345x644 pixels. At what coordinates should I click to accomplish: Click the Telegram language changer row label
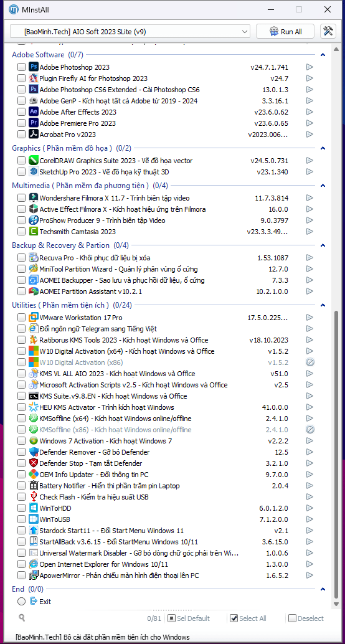coord(98,329)
